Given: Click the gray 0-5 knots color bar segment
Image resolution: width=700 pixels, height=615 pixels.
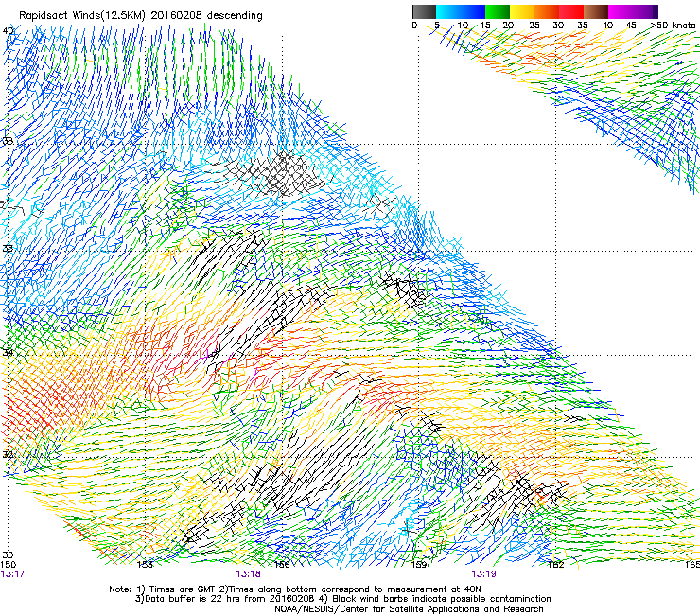Looking at the screenshot, I should tap(424, 11).
